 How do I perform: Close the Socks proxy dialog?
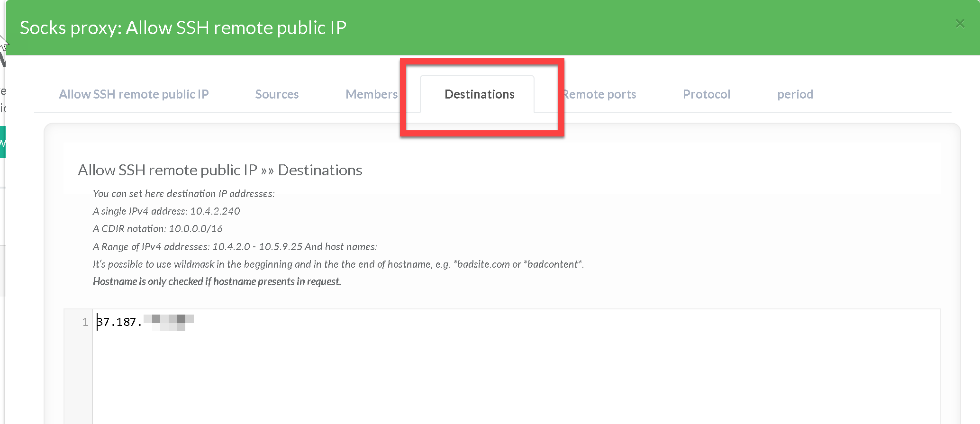[x=960, y=23]
